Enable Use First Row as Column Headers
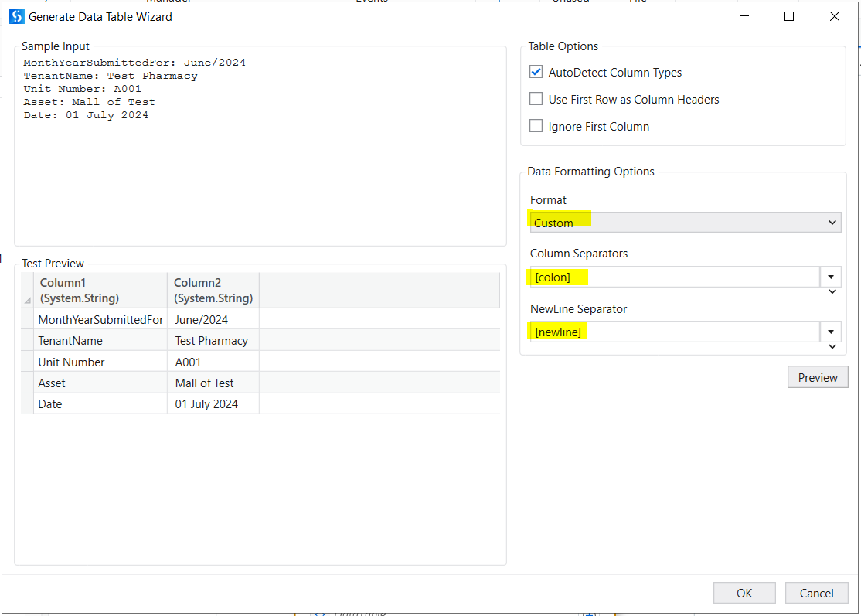Viewport: 861px width, 616px height. click(536, 99)
